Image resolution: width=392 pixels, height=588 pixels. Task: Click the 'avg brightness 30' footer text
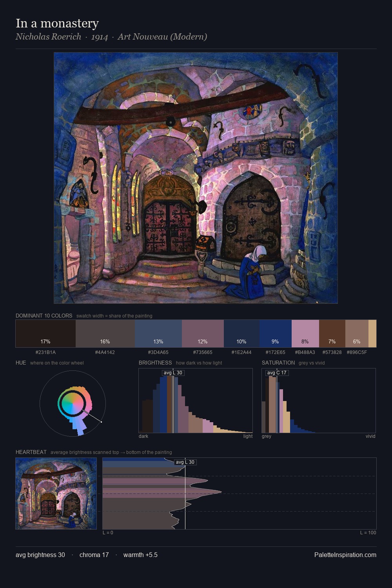pyautogui.click(x=40, y=555)
